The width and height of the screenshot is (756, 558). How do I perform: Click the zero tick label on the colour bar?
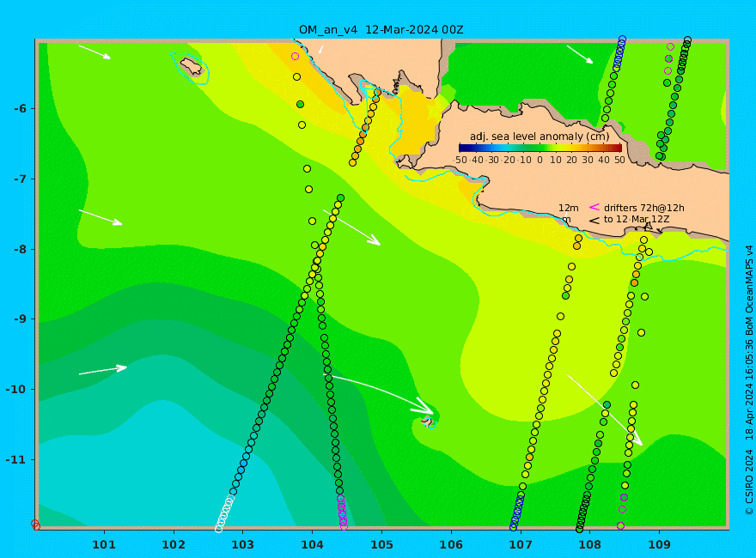pos(540,160)
